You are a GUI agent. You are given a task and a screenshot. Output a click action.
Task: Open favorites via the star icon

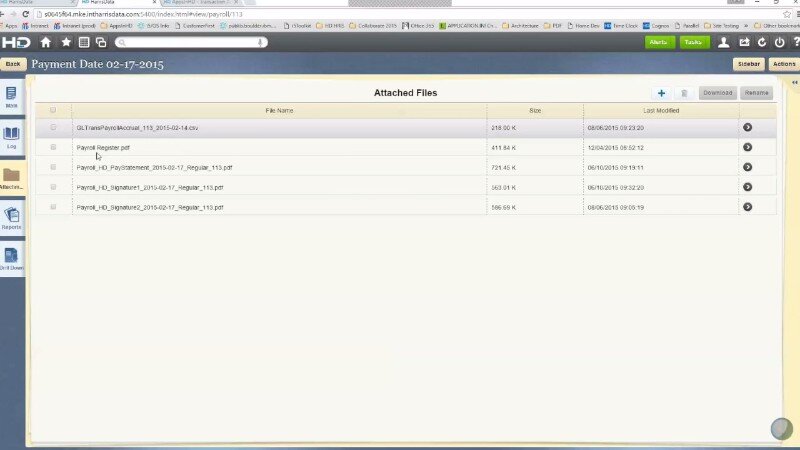[66, 42]
